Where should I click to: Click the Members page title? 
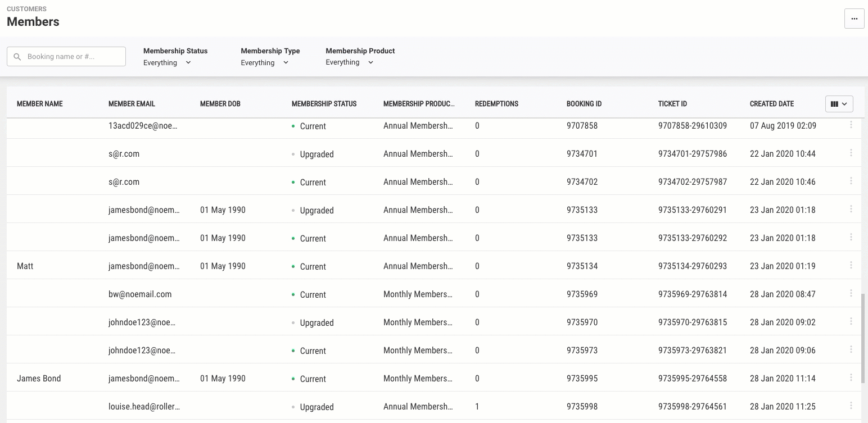point(33,22)
